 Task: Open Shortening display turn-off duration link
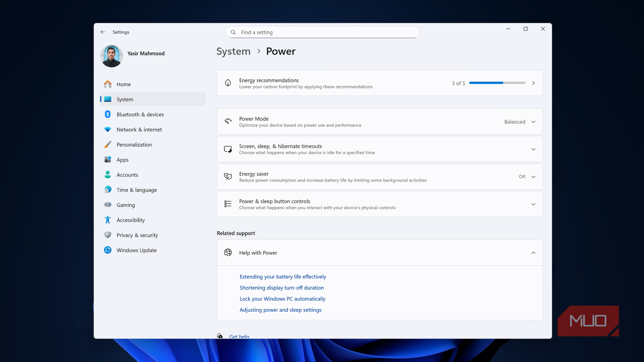[282, 288]
